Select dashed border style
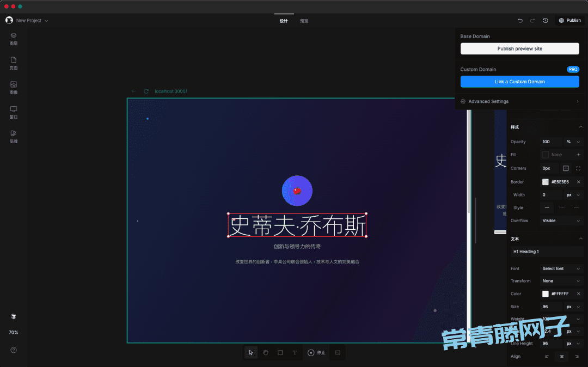 pos(577,207)
